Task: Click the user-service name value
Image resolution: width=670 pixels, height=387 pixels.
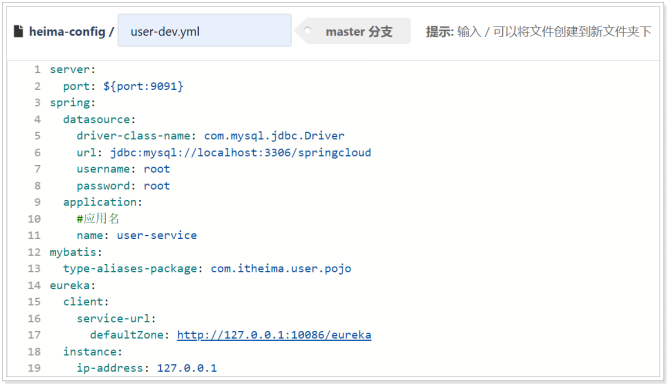Action: click(x=157, y=235)
